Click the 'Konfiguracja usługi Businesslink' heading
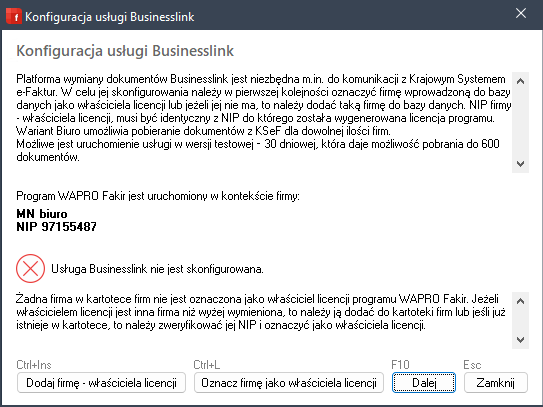The height and width of the screenshot is (407, 543). click(125, 51)
